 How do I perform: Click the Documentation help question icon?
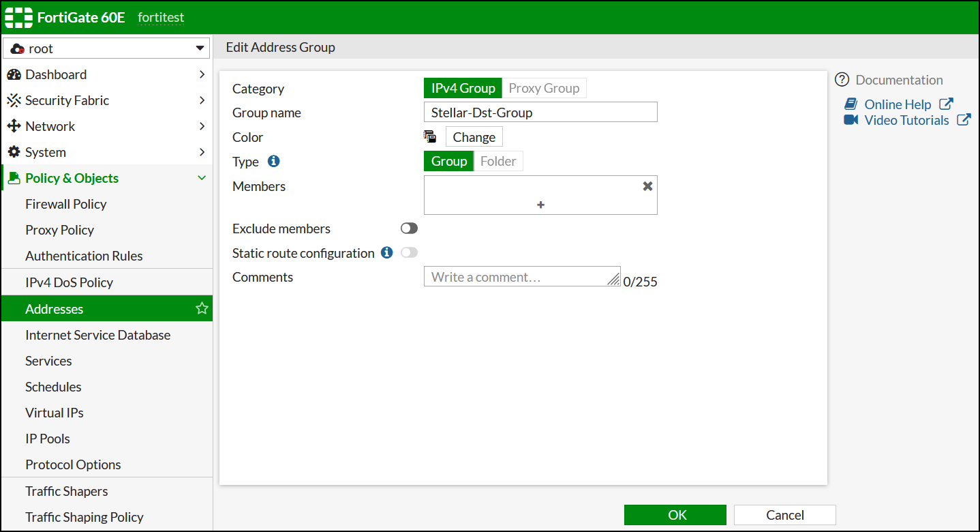[842, 80]
